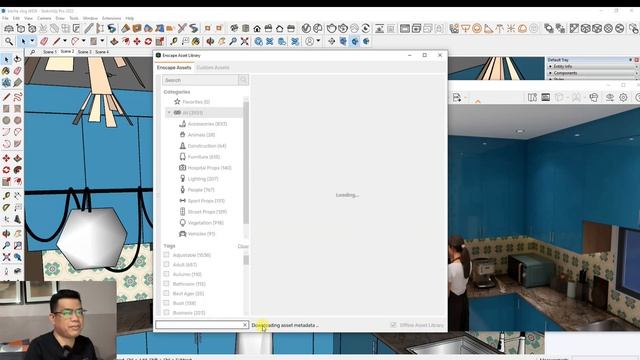Open the Extensions menu

111,18
